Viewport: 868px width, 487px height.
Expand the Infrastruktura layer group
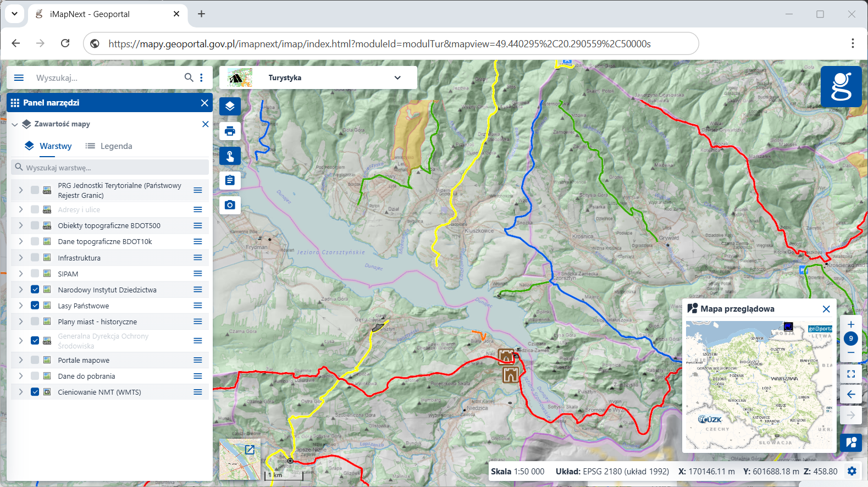point(21,258)
